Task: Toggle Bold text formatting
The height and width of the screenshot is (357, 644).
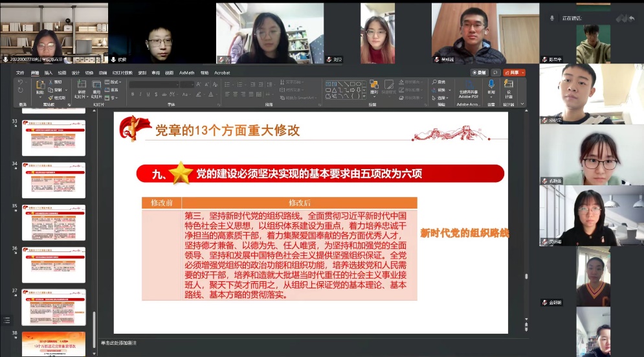Action: click(132, 94)
